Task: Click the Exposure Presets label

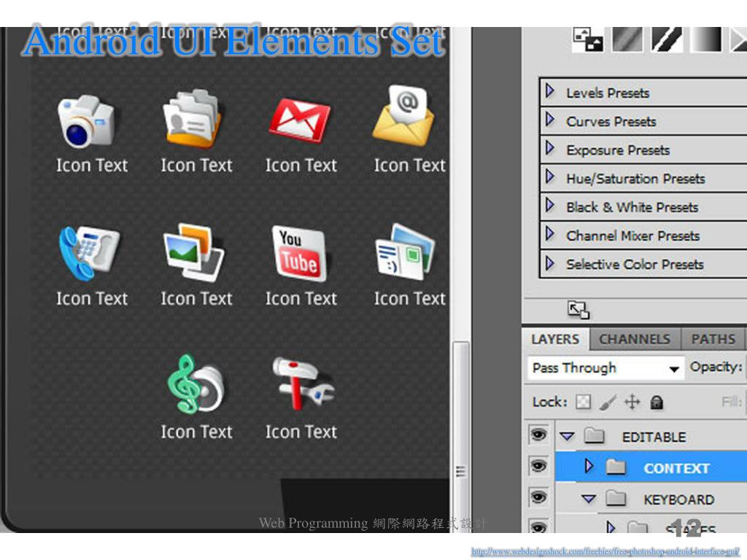Action: coord(618,150)
